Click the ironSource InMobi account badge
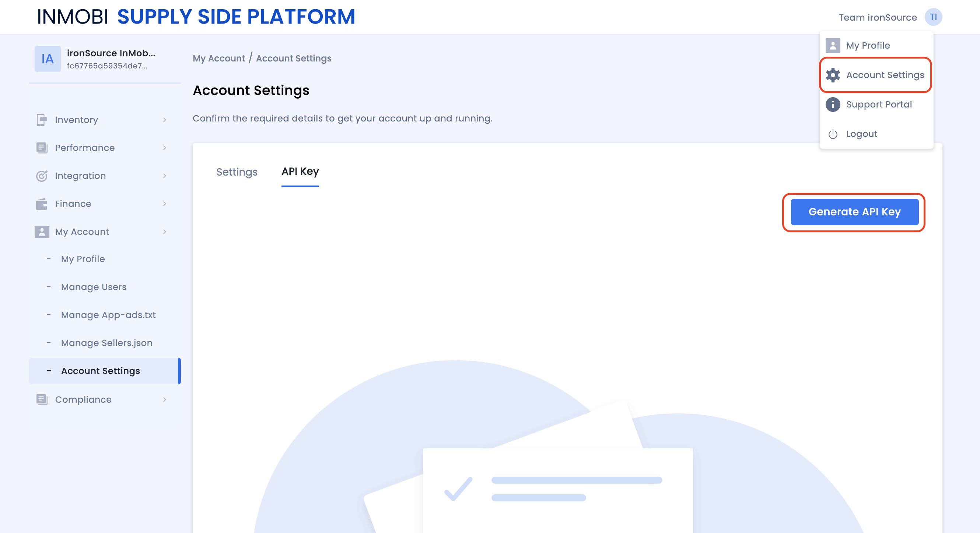 pos(48,59)
